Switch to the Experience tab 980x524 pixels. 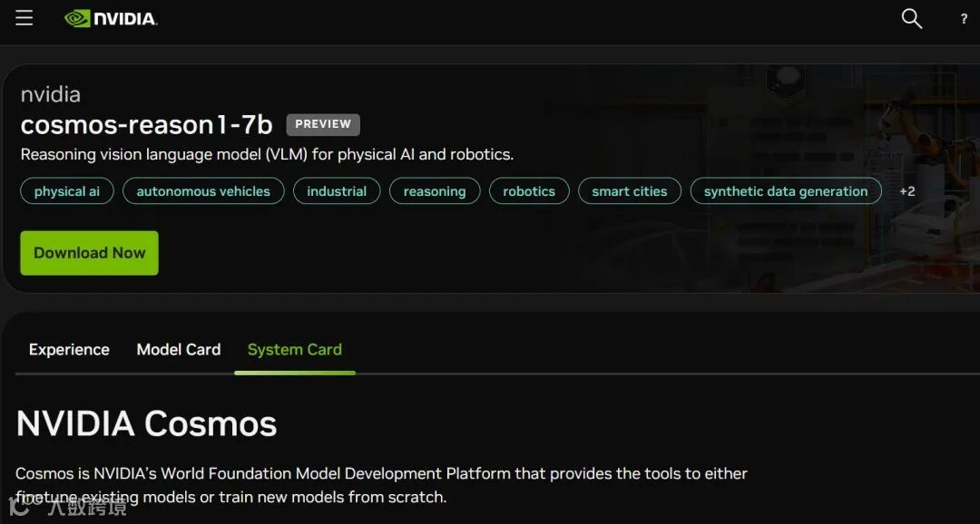click(69, 350)
